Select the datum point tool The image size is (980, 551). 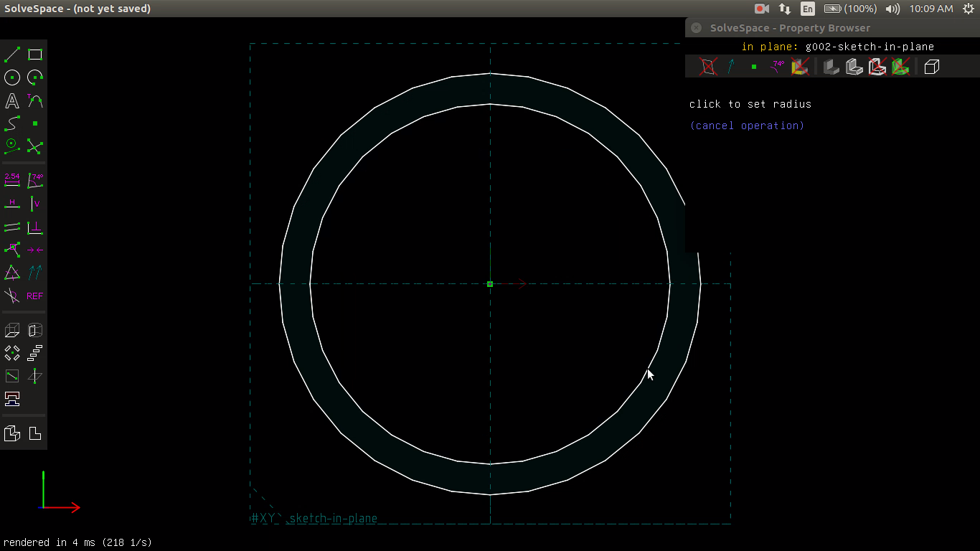(35, 123)
